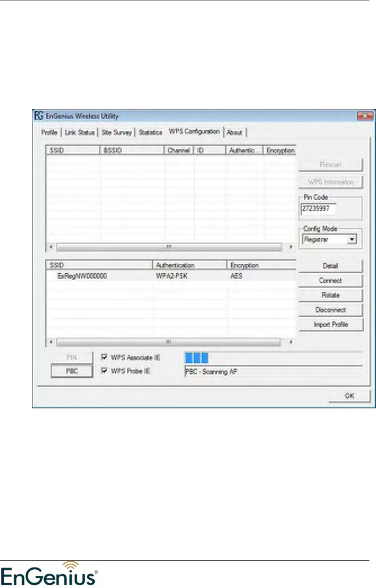Click the profile list horizontal scrollbar thumb
Viewport: 376px width, 588px height.
point(169,342)
